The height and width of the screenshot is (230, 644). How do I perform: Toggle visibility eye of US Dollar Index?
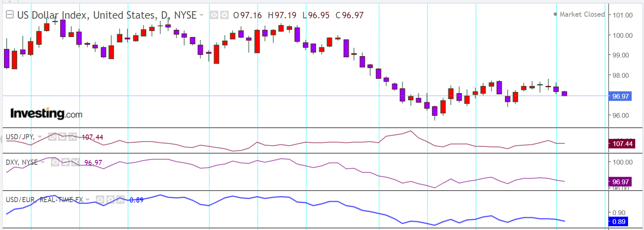tap(214, 15)
